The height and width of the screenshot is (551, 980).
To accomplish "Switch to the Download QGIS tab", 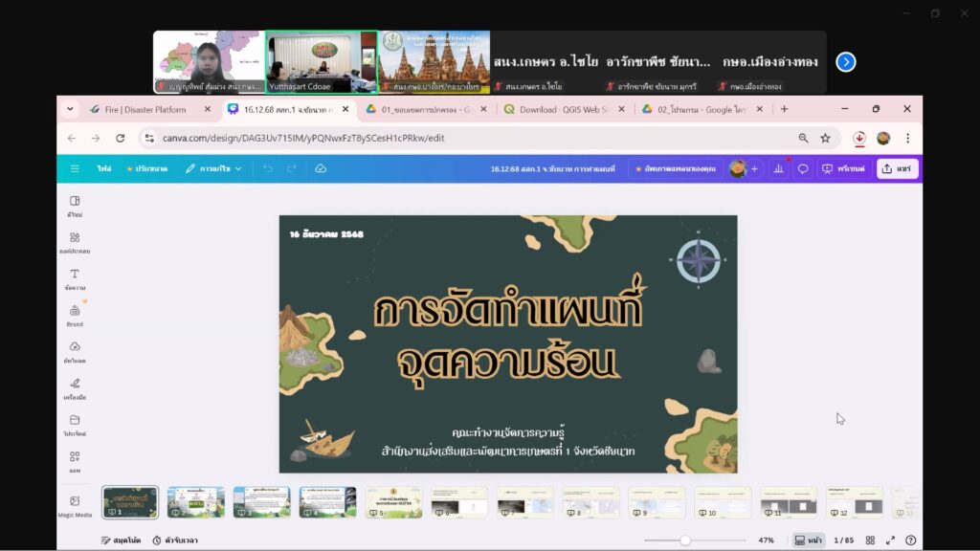I will click(560, 109).
